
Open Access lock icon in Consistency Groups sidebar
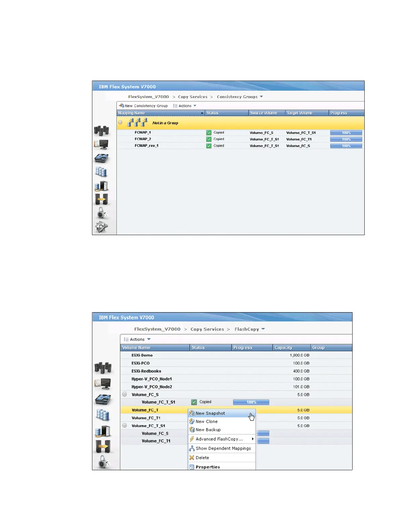tap(102, 213)
